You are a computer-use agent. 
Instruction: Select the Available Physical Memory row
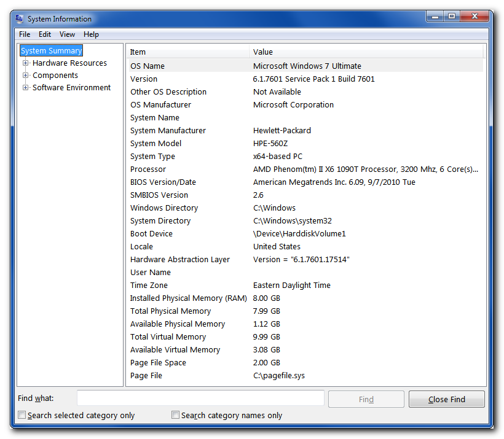306,324
